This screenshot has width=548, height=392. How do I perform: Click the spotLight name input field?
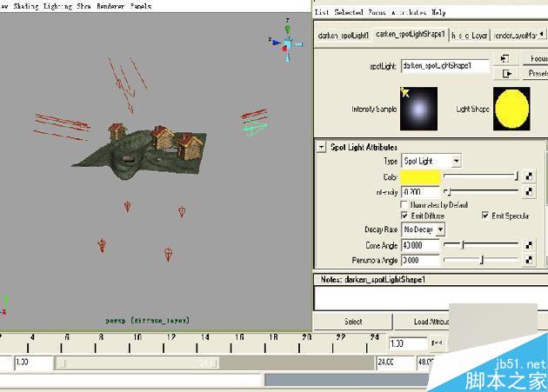445,66
